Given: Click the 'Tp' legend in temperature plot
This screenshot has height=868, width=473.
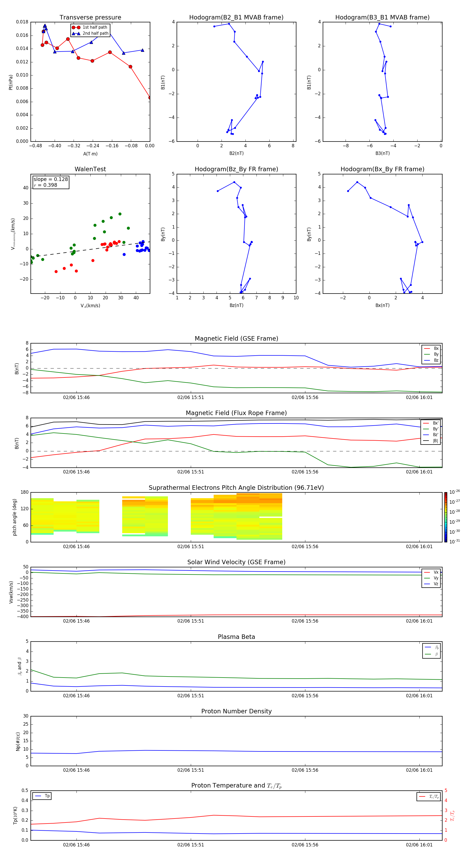Looking at the screenshot, I should 42,796.
